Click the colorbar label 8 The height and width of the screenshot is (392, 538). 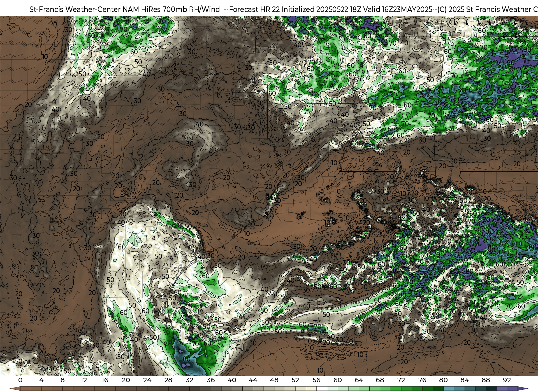(62, 380)
